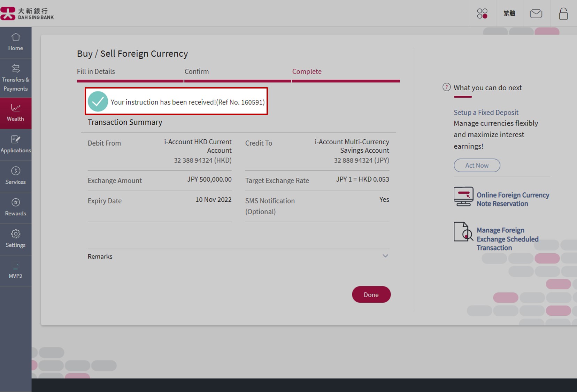This screenshot has height=392, width=577.
Task: Go to Services in sidebar
Action: coord(16,176)
